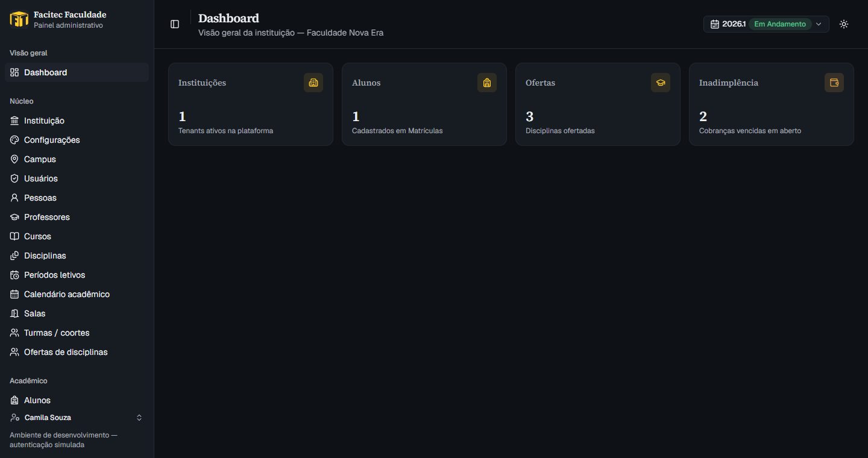868x458 pixels.
Task: Click the Turmas / coortes group icon
Action: pyautogui.click(x=14, y=333)
